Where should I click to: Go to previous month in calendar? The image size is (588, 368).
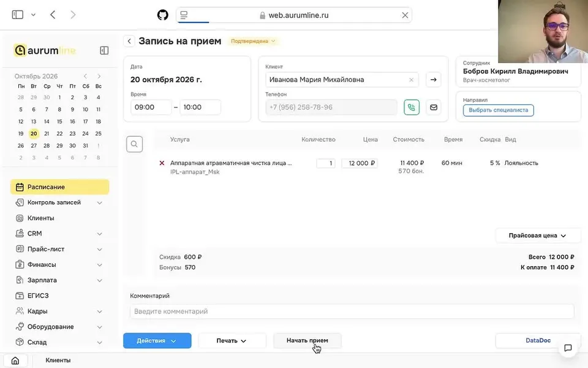86,76
